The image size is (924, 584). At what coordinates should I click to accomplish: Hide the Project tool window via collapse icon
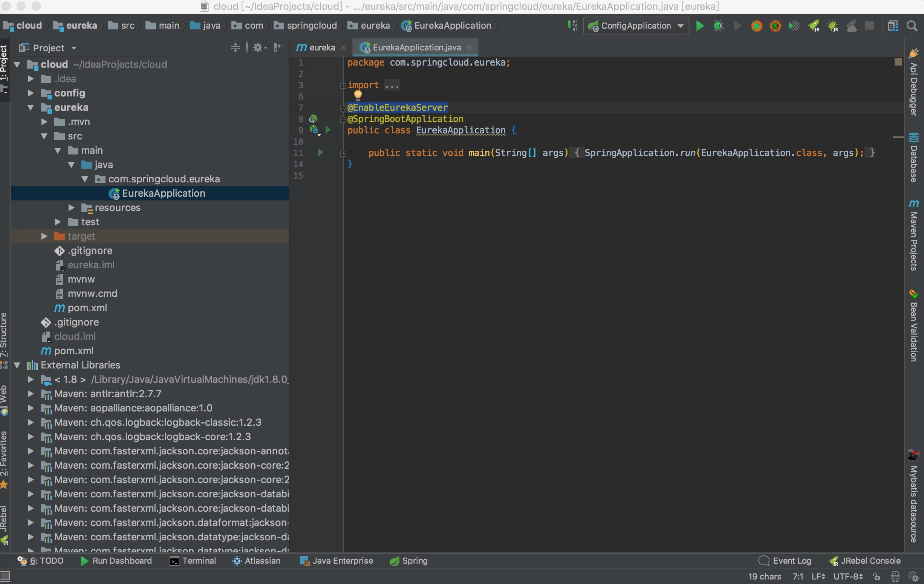[278, 47]
